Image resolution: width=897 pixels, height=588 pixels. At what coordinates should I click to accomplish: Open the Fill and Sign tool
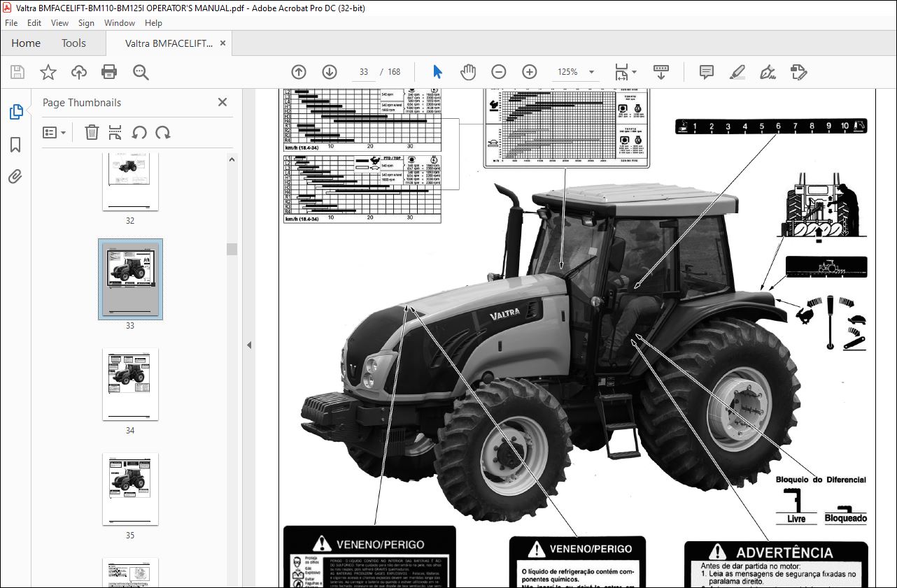[768, 72]
